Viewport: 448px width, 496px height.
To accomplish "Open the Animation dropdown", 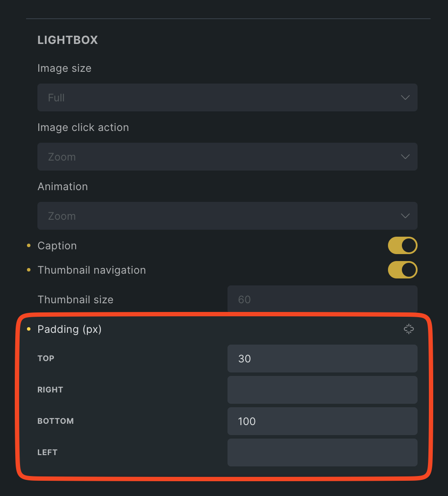I will tap(227, 216).
